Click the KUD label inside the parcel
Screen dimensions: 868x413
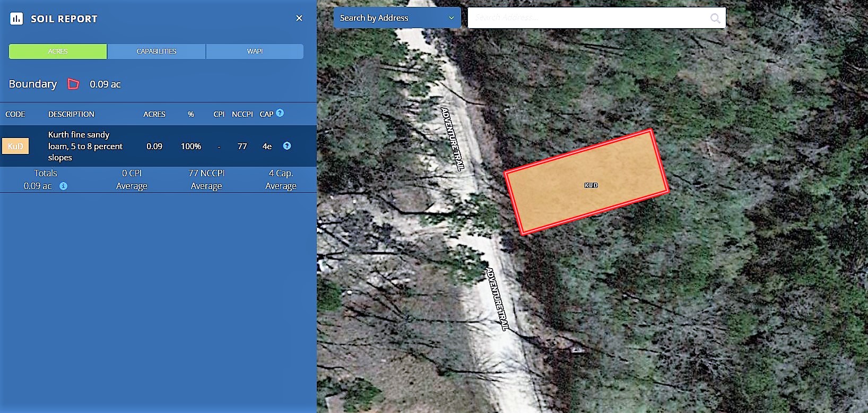click(591, 185)
